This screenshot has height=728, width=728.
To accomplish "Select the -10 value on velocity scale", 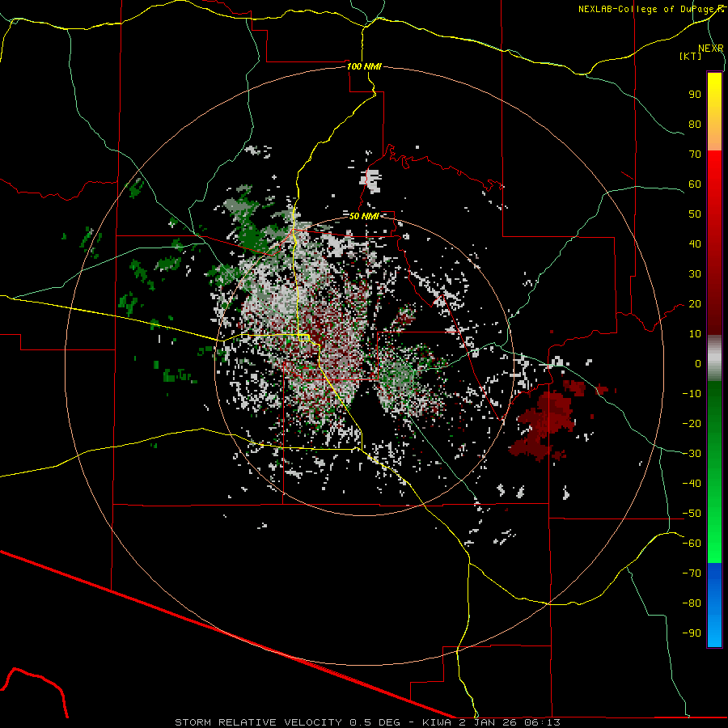I will [x=692, y=394].
